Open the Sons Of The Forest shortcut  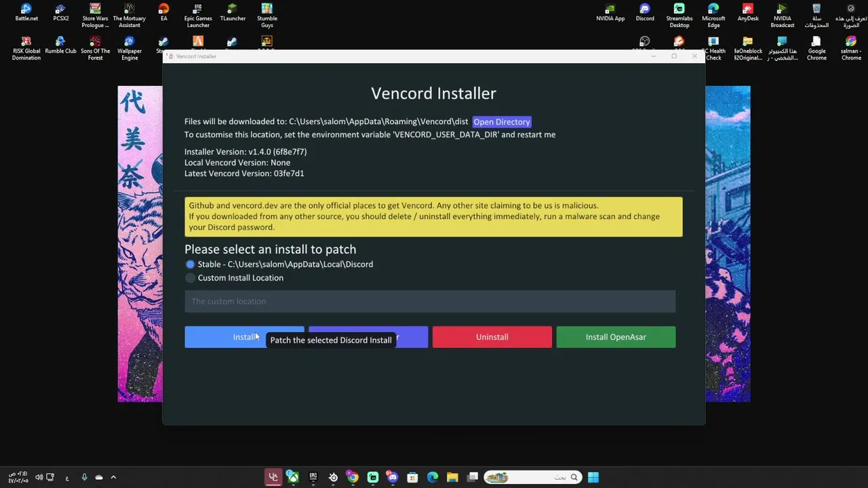pyautogui.click(x=95, y=49)
